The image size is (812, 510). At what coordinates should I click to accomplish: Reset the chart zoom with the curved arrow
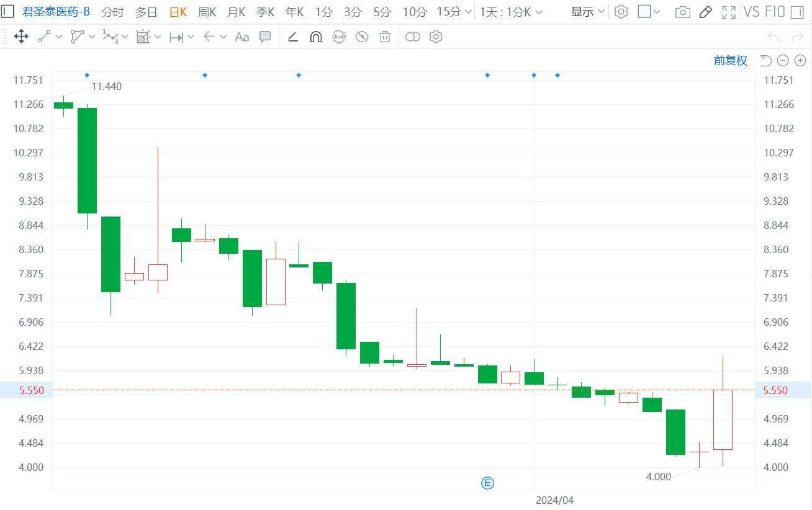pos(765,60)
